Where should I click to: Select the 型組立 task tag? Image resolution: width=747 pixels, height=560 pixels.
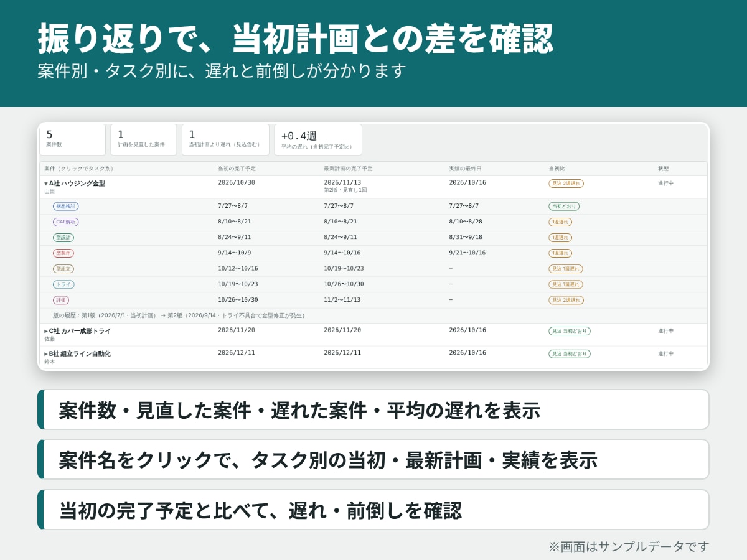click(x=63, y=269)
